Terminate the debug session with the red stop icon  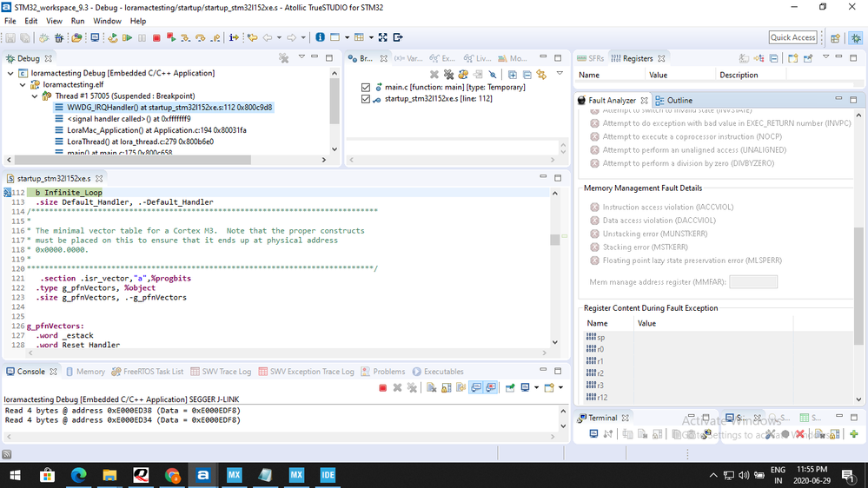[156, 37]
